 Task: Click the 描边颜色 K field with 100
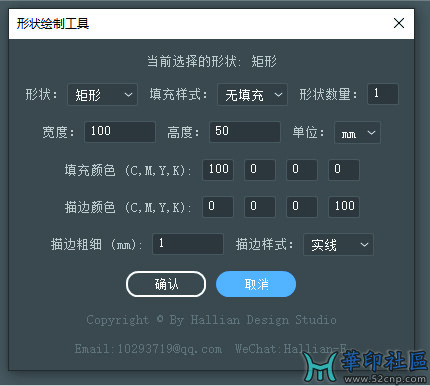[344, 207]
